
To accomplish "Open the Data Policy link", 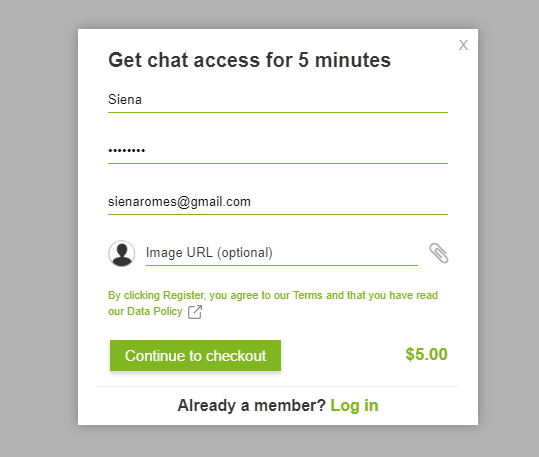I will click(154, 311).
